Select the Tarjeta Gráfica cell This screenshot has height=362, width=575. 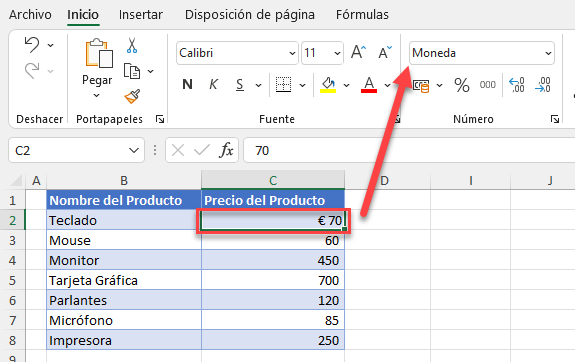click(124, 280)
